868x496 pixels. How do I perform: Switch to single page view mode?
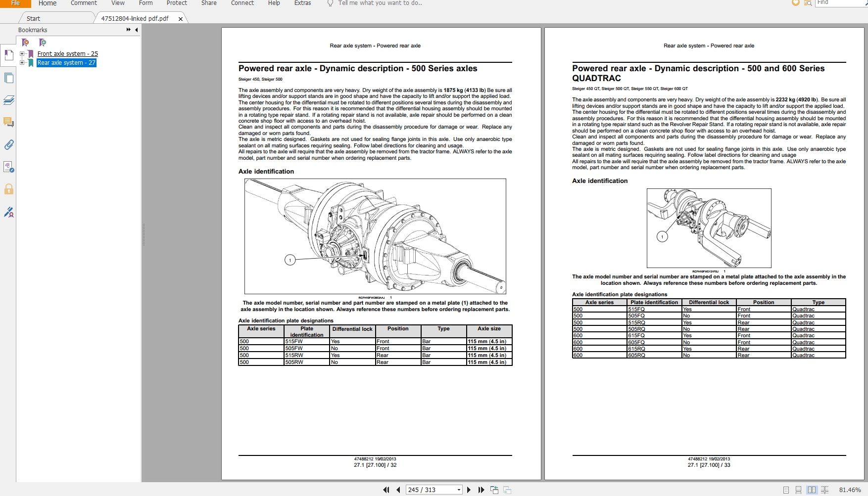click(x=786, y=490)
